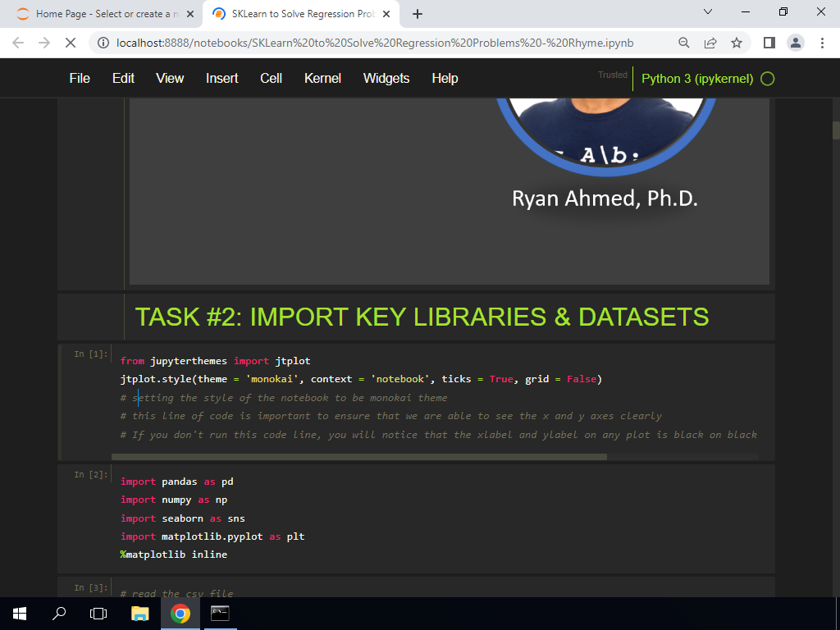The width and height of the screenshot is (840, 630).
Task: Open the Help menu
Action: pyautogui.click(x=445, y=78)
